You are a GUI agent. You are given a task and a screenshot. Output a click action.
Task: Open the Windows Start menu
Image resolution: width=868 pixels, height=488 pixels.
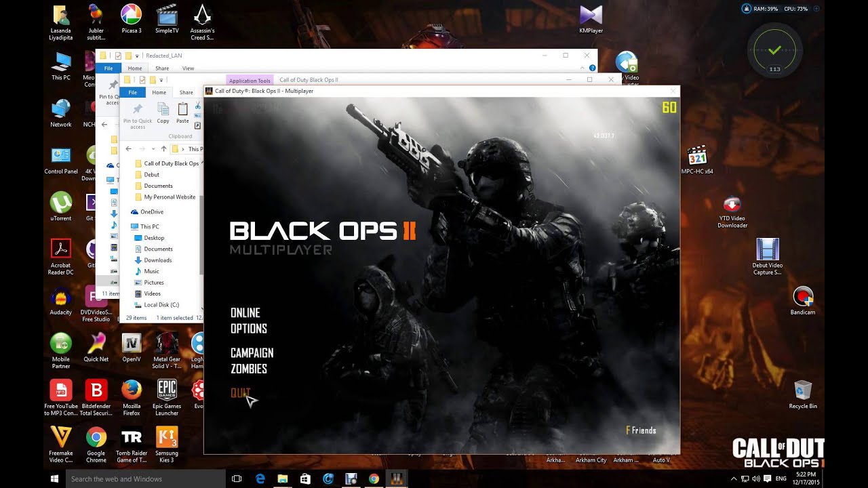(54, 479)
